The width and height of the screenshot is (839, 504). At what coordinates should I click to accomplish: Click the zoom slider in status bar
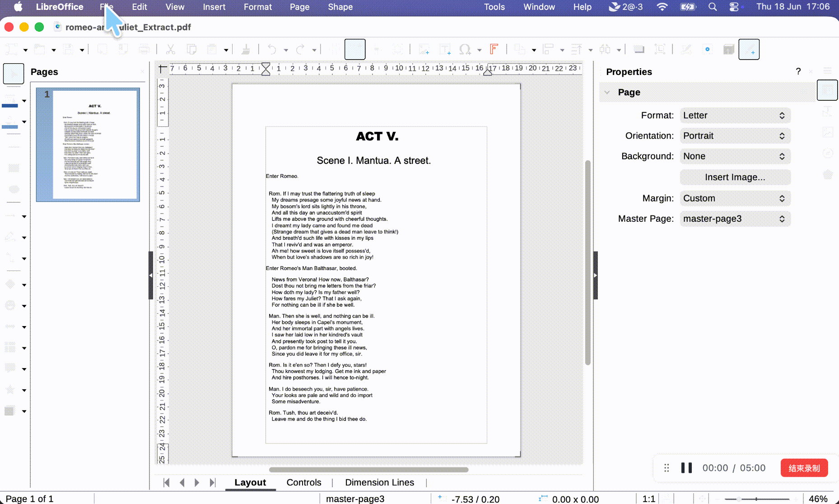[756, 499]
